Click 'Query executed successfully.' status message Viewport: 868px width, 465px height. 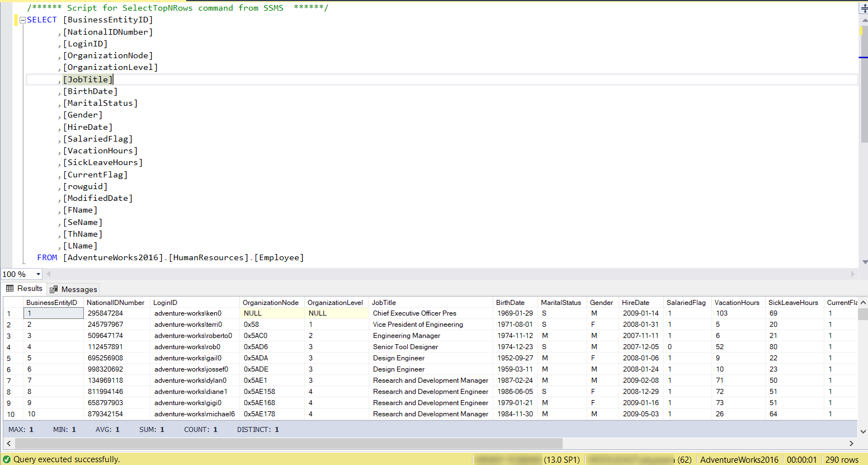pyautogui.click(x=67, y=459)
